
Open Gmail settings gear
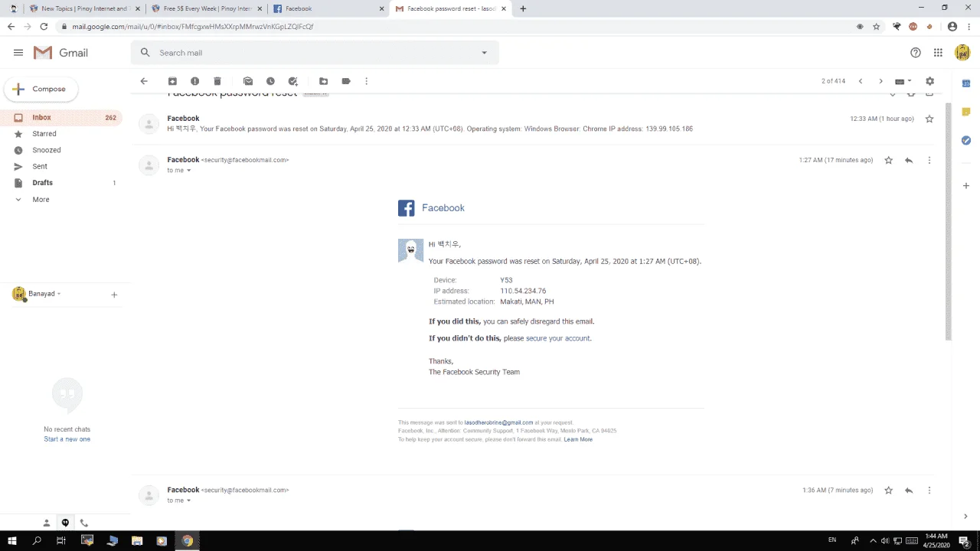930,81
